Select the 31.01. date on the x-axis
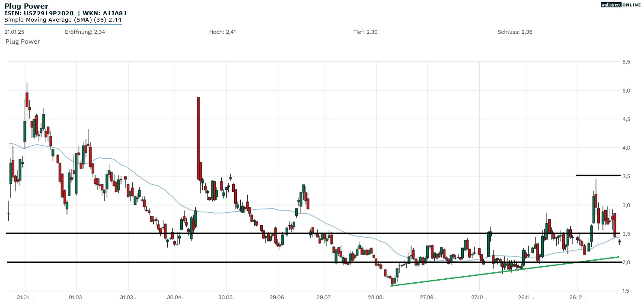The width and height of the screenshot is (644, 300). (26, 297)
